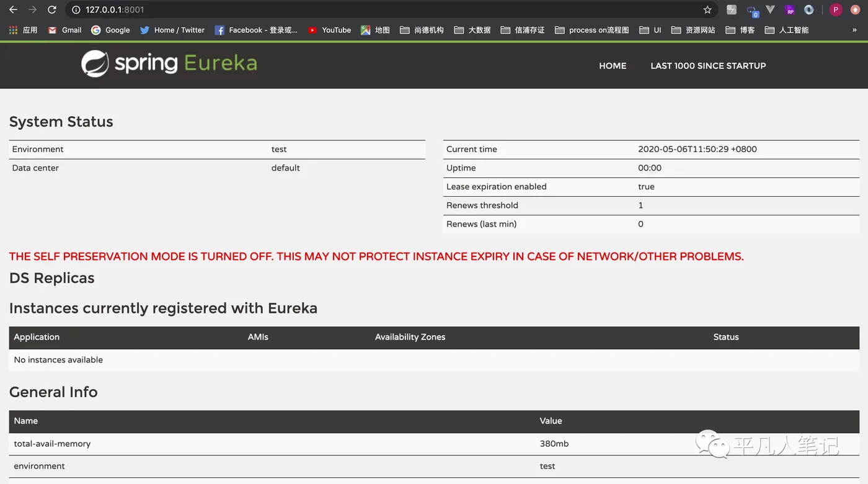Click the AMIs column header
The width and height of the screenshot is (868, 484).
coord(258,337)
